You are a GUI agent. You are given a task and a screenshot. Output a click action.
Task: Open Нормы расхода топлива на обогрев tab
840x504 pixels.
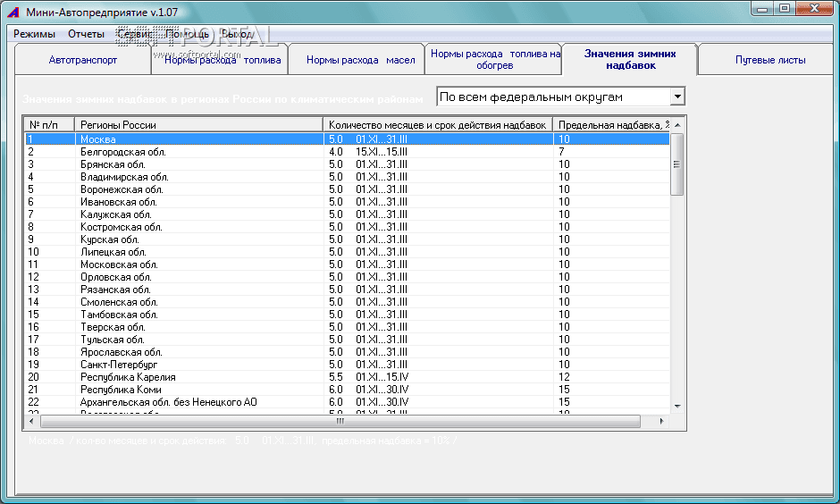click(x=493, y=60)
